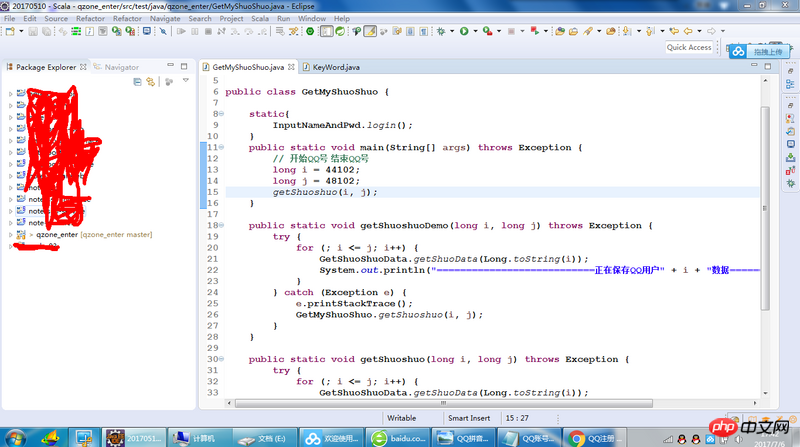Click the Open Type folder icon

click(560, 31)
